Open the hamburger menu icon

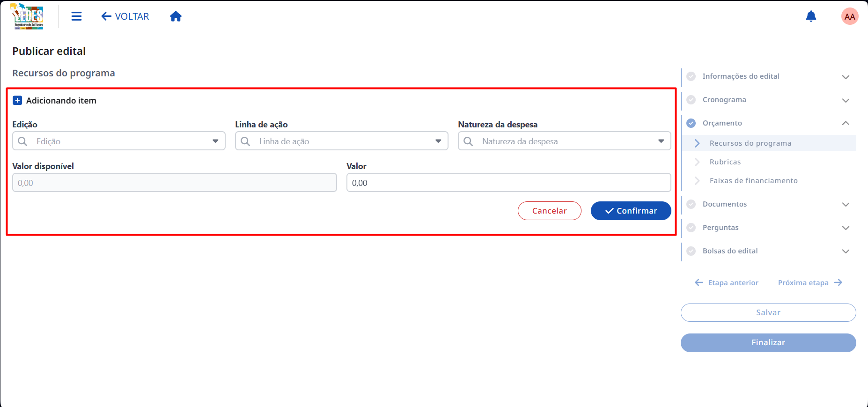[x=76, y=16]
